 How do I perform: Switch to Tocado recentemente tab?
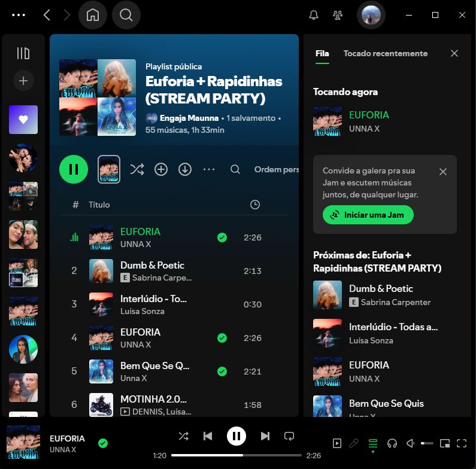coord(385,53)
